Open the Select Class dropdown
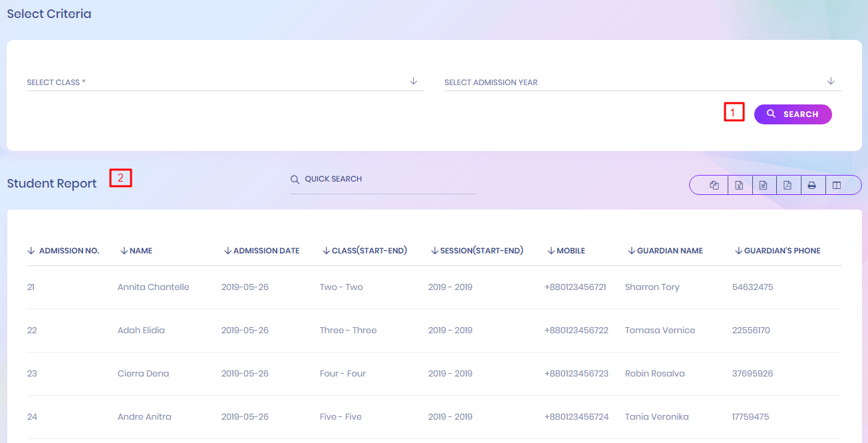 [225, 82]
